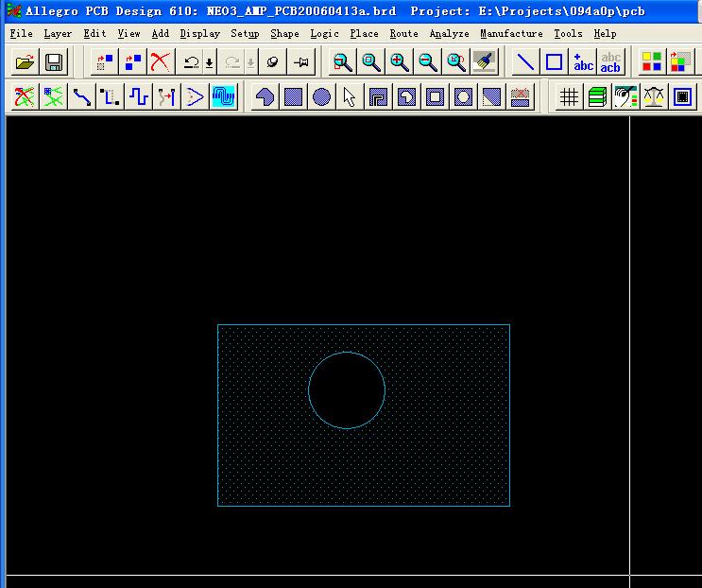Screen dimensions: 702x588
Task: Select the Shape Add polygon tool
Action: (x=265, y=96)
